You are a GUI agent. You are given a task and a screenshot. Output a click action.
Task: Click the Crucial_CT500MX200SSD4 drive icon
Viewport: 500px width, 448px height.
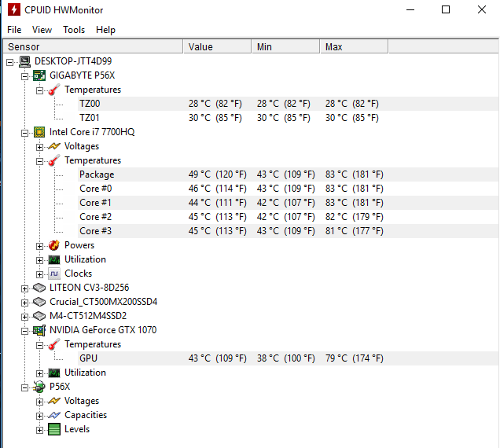point(39,302)
